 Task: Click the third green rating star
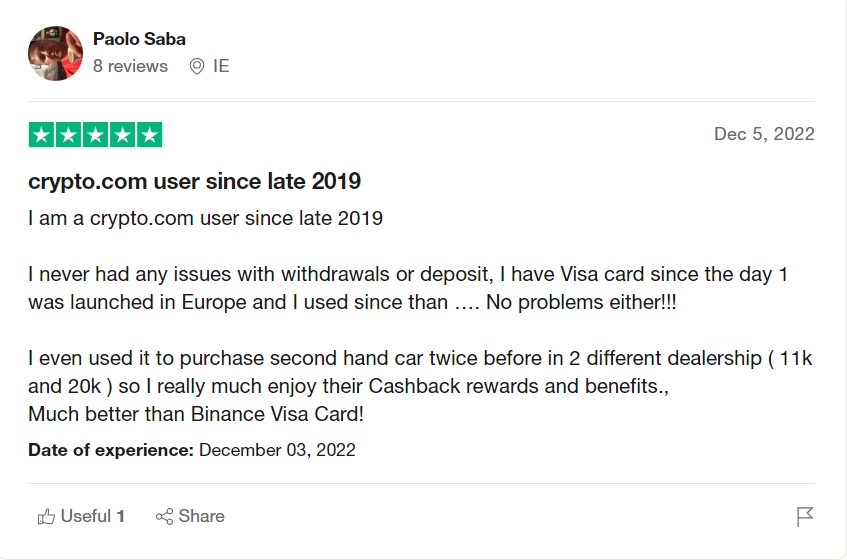click(96, 135)
